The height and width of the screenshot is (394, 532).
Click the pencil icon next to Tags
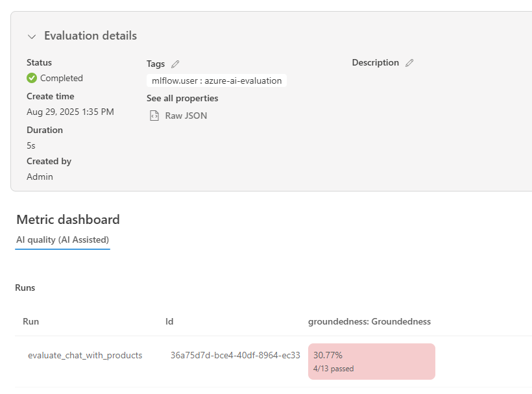[175, 64]
